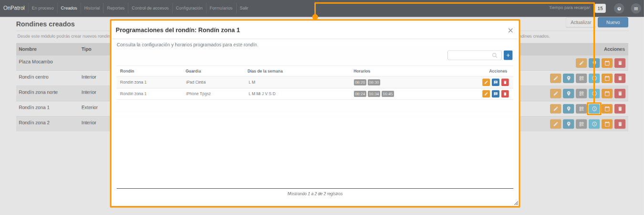Screen dimensions: 644x215
Task: Click Salir to log out
Action: pos(244,8)
